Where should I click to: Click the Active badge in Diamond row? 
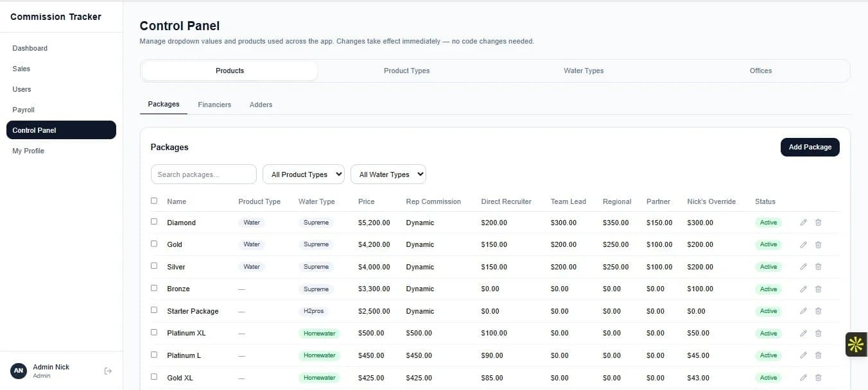coord(768,223)
